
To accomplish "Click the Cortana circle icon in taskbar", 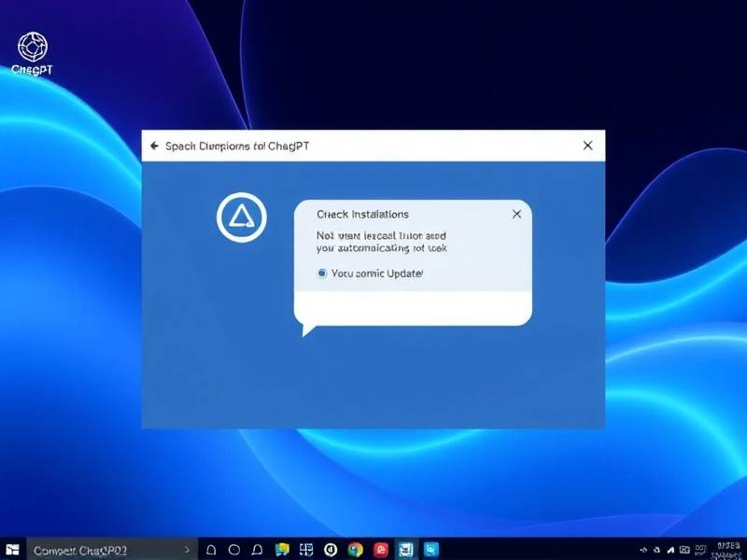I will (234, 550).
